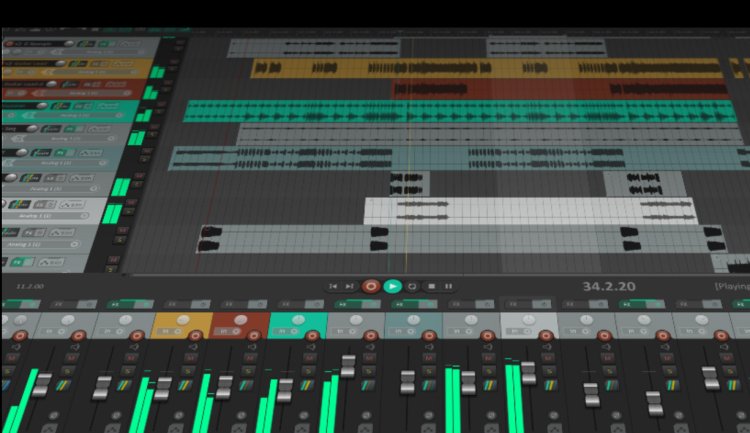The height and width of the screenshot is (433, 750).
Task: Toggle the Repeat loop button in transport
Action: point(412,286)
